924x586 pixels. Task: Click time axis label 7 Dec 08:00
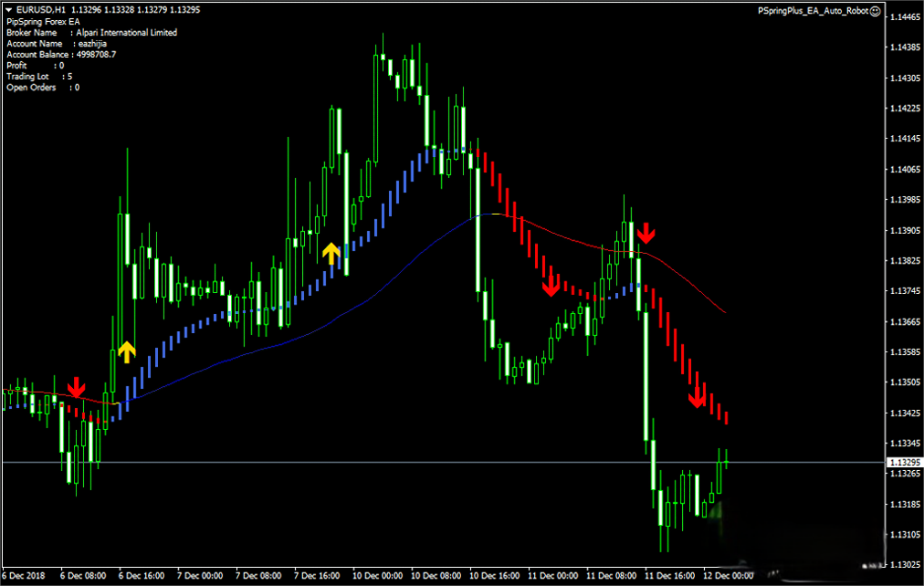coord(258,575)
